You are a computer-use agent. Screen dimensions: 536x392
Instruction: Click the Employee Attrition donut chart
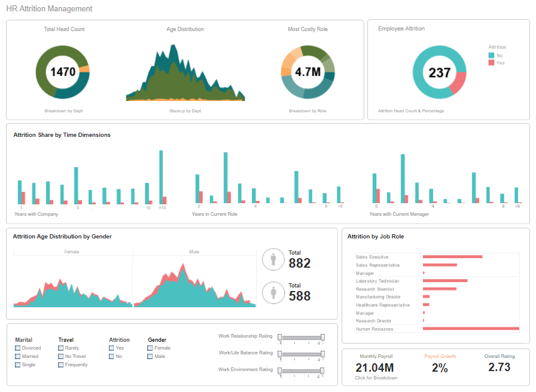(440, 71)
